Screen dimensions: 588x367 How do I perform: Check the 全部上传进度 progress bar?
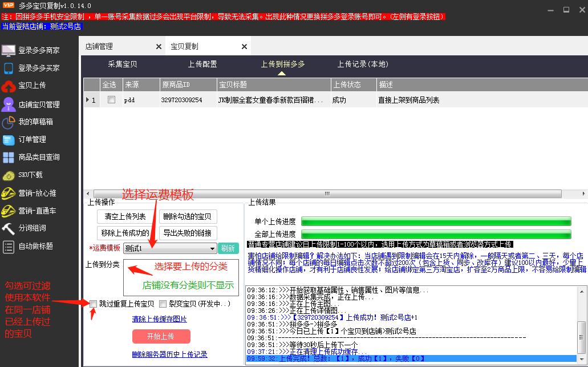point(436,233)
